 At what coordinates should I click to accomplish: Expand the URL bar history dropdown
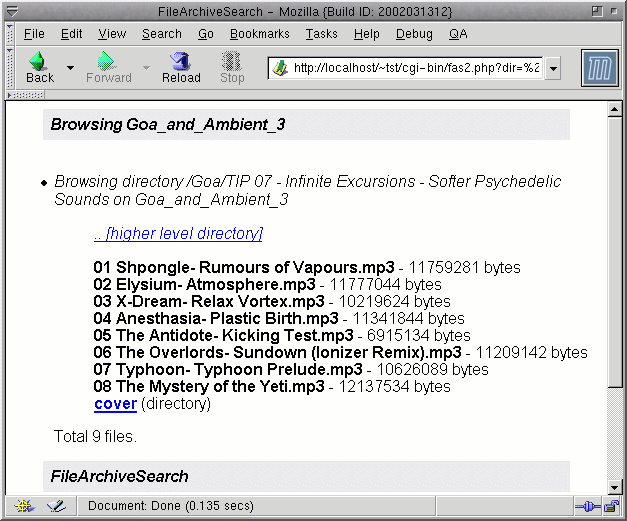point(553,68)
